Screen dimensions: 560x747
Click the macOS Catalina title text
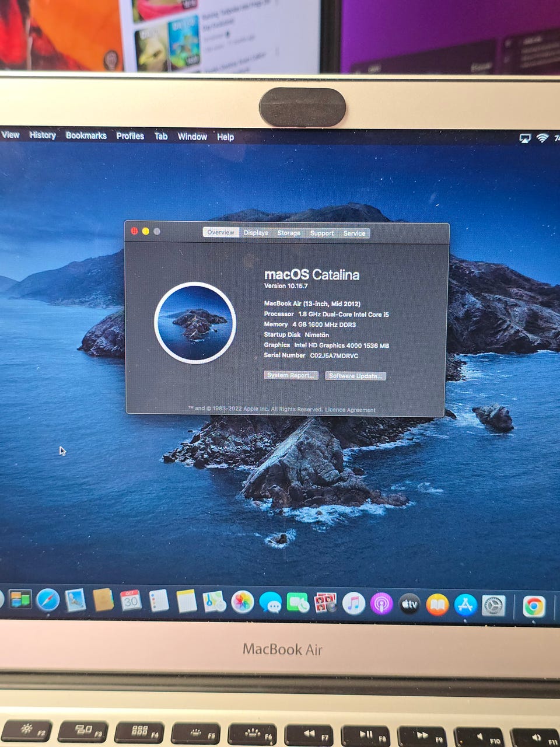click(x=311, y=274)
